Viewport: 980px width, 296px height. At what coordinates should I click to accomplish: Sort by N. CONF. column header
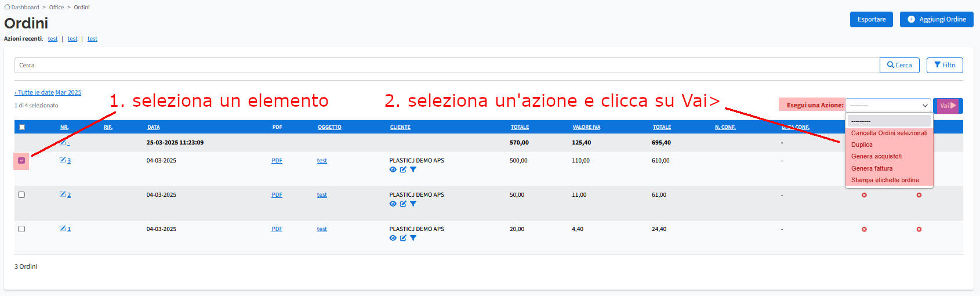725,127
